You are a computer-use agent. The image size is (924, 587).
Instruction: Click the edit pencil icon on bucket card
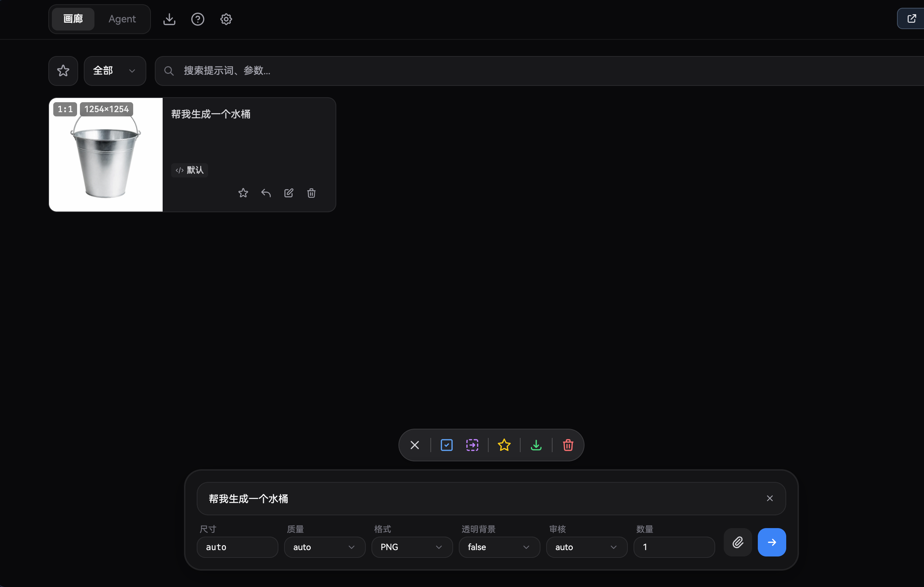click(289, 193)
